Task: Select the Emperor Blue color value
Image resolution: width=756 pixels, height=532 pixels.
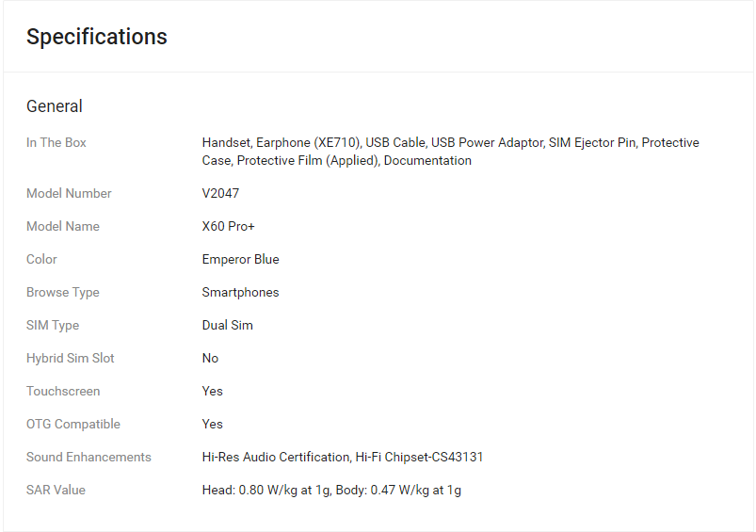Action: (241, 260)
